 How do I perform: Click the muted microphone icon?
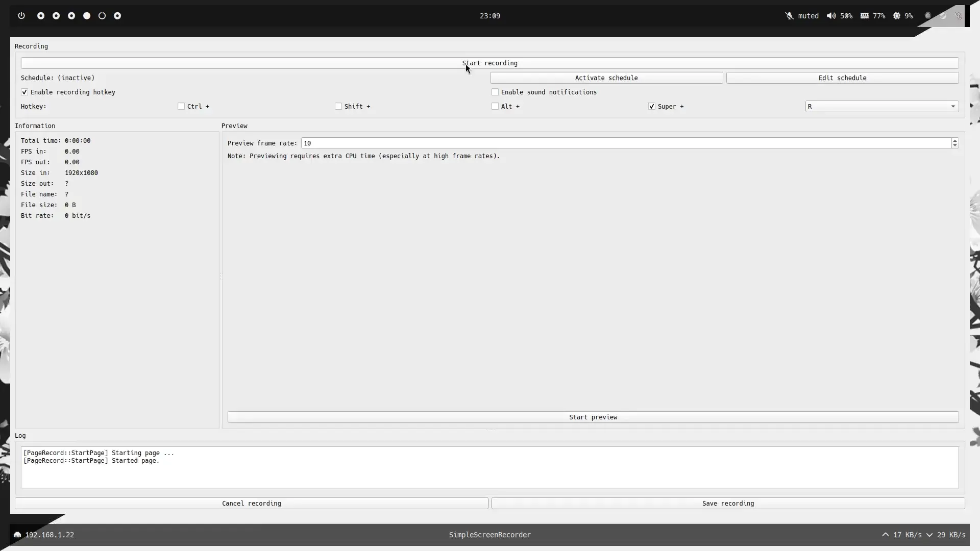[789, 16]
